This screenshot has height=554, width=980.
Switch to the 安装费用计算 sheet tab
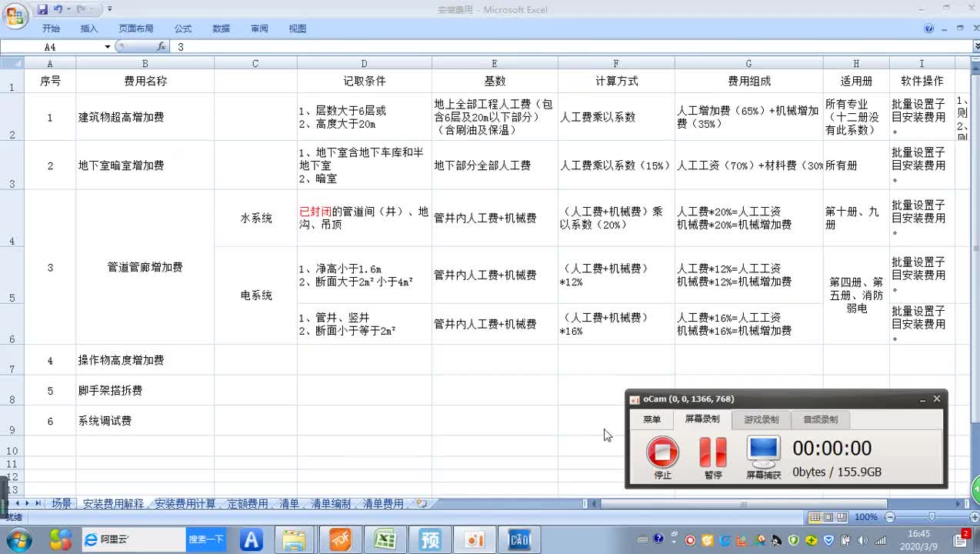pos(185,504)
